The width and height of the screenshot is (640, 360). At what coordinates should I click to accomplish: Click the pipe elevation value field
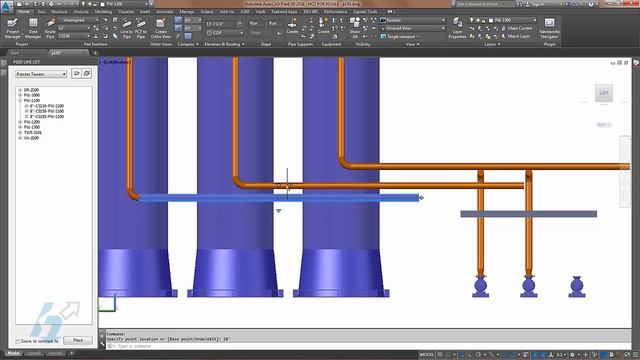click(x=220, y=24)
